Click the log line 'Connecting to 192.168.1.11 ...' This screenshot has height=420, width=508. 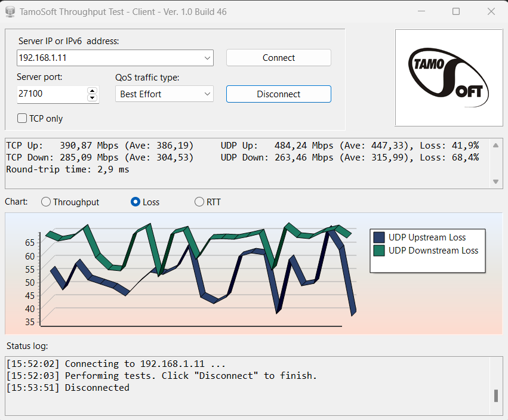point(116,364)
